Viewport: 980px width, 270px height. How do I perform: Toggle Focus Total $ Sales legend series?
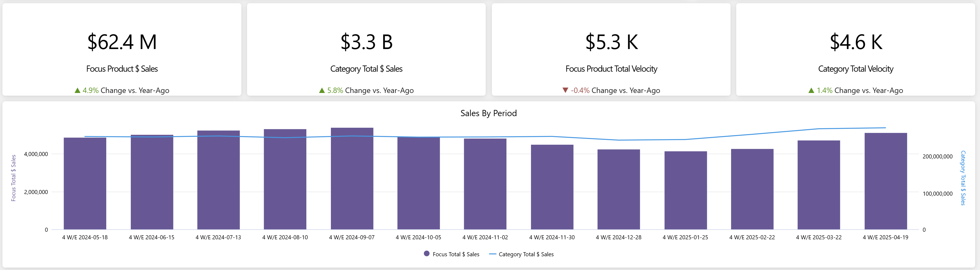(x=452, y=254)
